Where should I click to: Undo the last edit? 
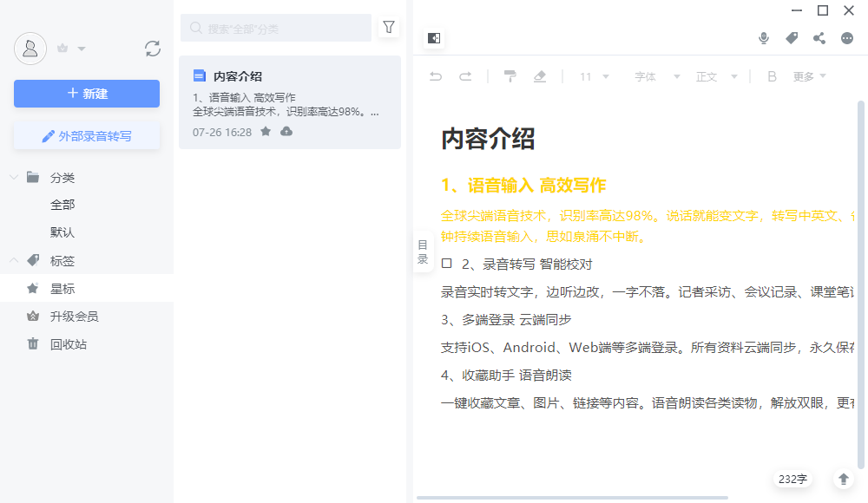[x=436, y=76]
